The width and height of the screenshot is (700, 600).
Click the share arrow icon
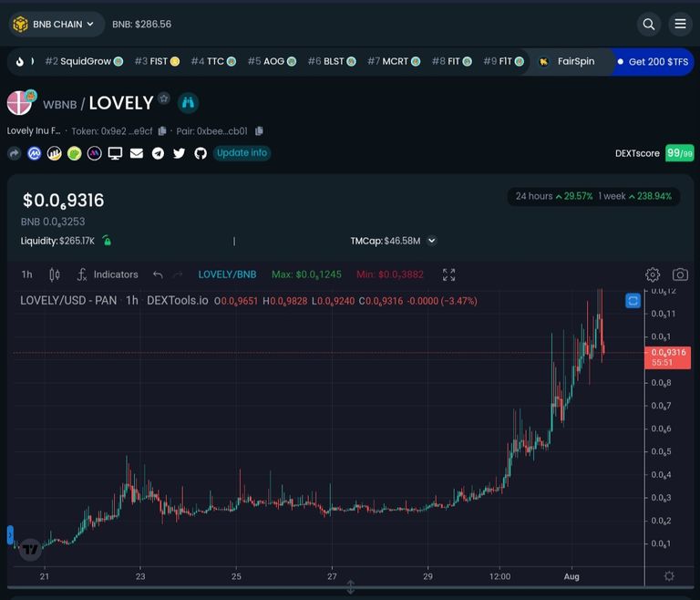15,153
